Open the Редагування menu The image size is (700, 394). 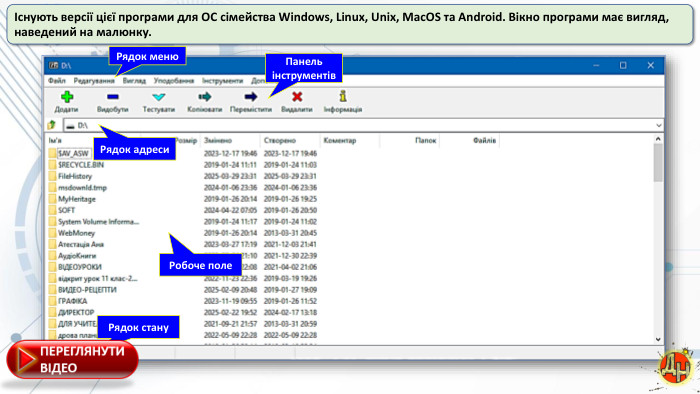tap(94, 81)
